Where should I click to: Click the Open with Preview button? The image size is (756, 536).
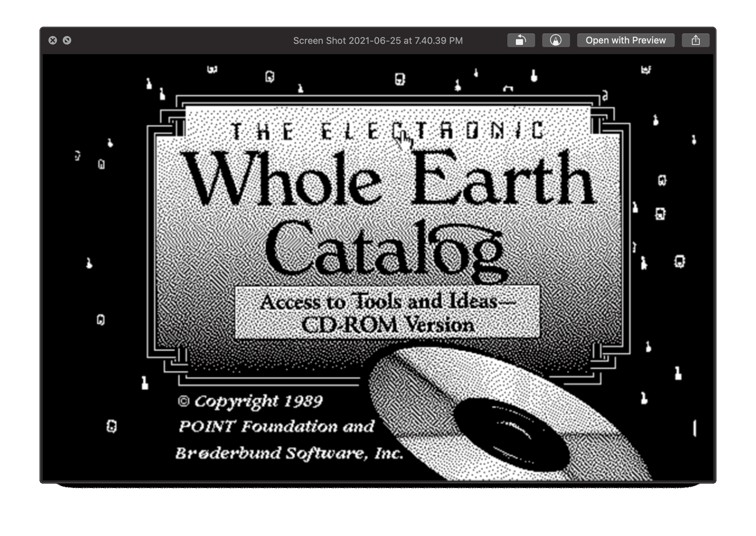(626, 40)
